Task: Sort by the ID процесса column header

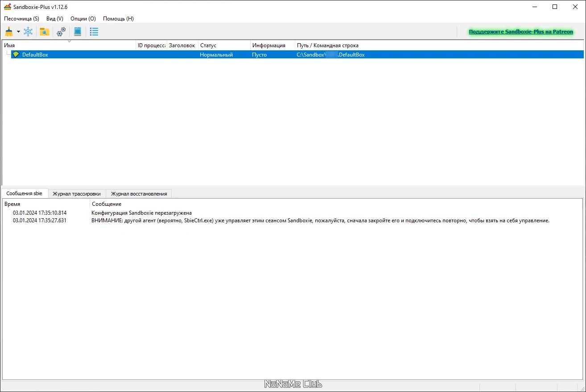Action: tap(152, 45)
